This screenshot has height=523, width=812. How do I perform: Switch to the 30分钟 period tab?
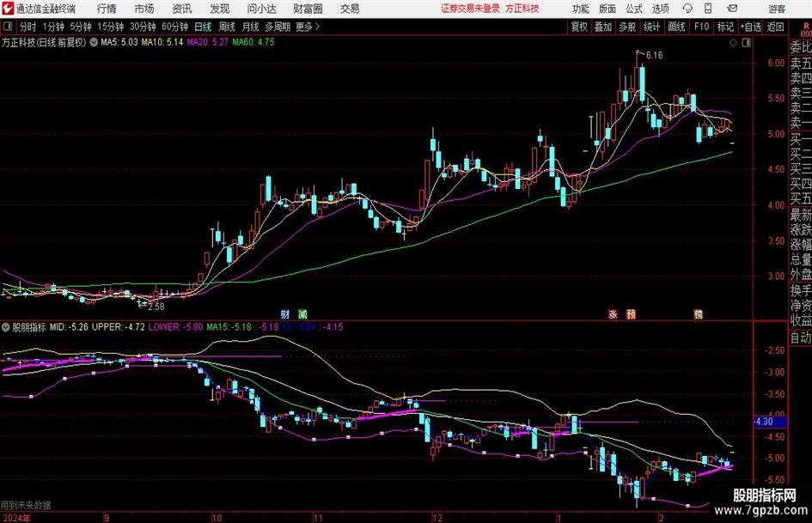[143, 27]
